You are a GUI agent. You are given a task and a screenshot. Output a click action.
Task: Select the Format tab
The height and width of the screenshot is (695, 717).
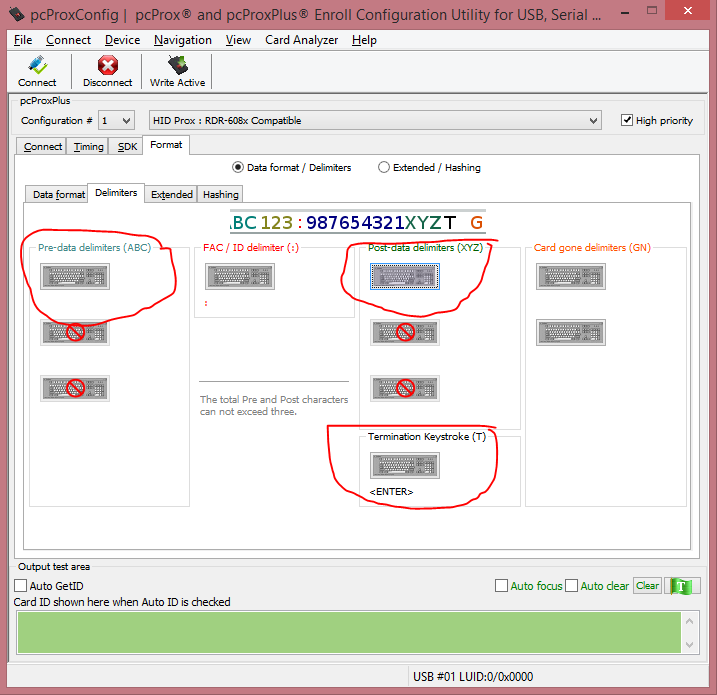[166, 145]
